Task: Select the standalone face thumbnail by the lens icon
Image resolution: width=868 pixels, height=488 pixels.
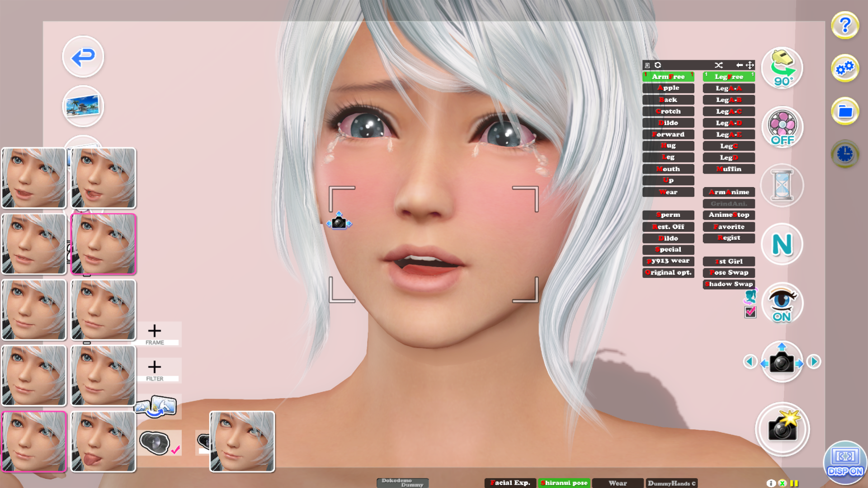Action: click(242, 442)
